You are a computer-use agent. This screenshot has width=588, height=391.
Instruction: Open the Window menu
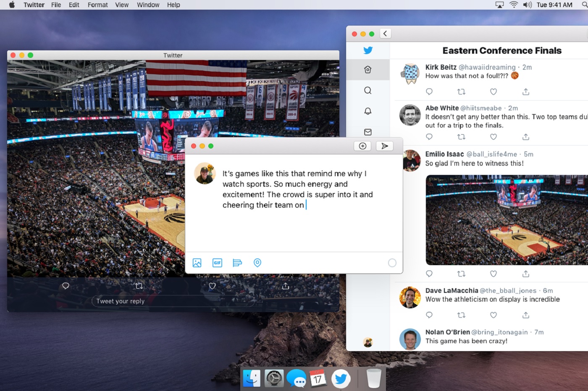148,5
